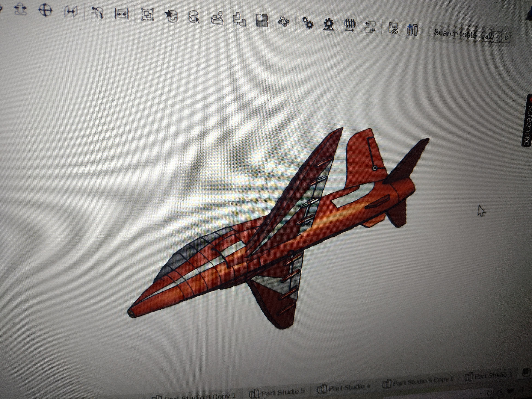
Task: Click the alt/ shortcut key badge
Action: point(492,37)
